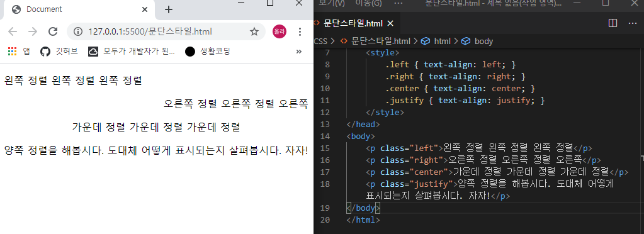Image resolution: width=644 pixels, height=234 pixels.
Task: Open the 보기(V) menu in VS Code
Action: click(332, 3)
